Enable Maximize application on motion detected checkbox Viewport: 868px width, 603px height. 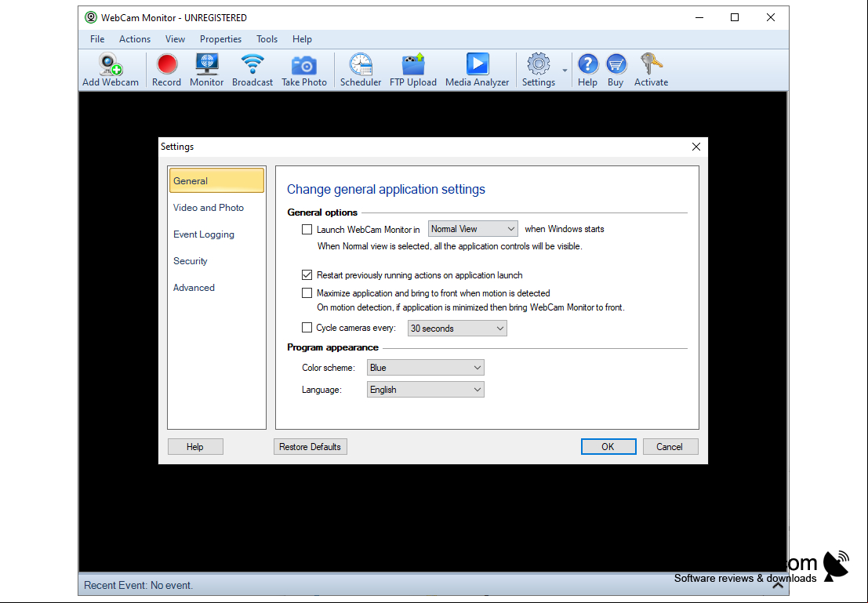coord(307,293)
